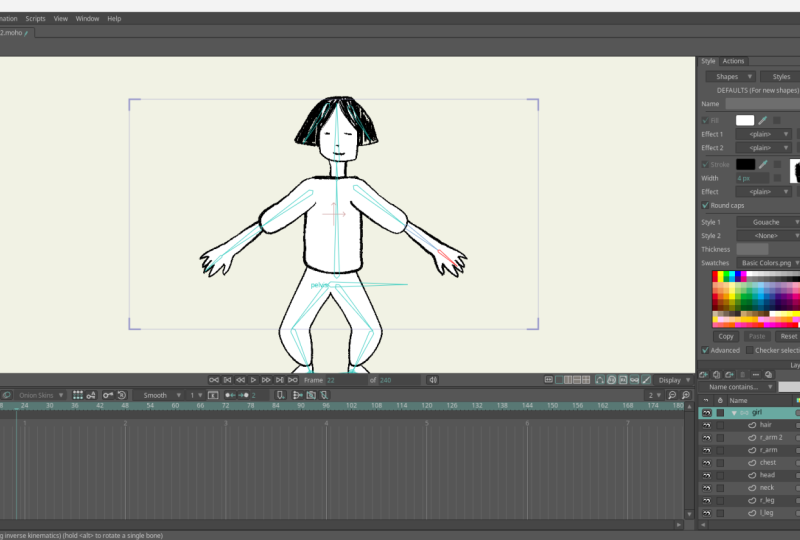
Task: Click the camera snapshot icon in timeline toolbar
Action: click(x=311, y=395)
